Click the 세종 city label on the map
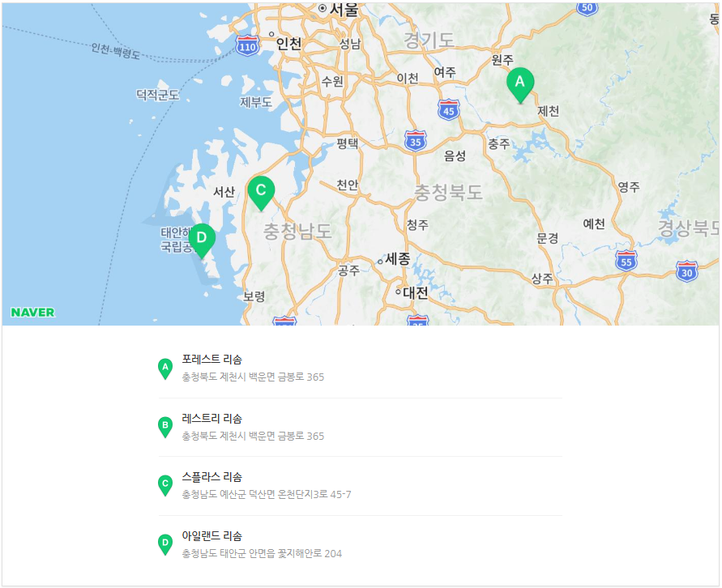 (x=398, y=259)
